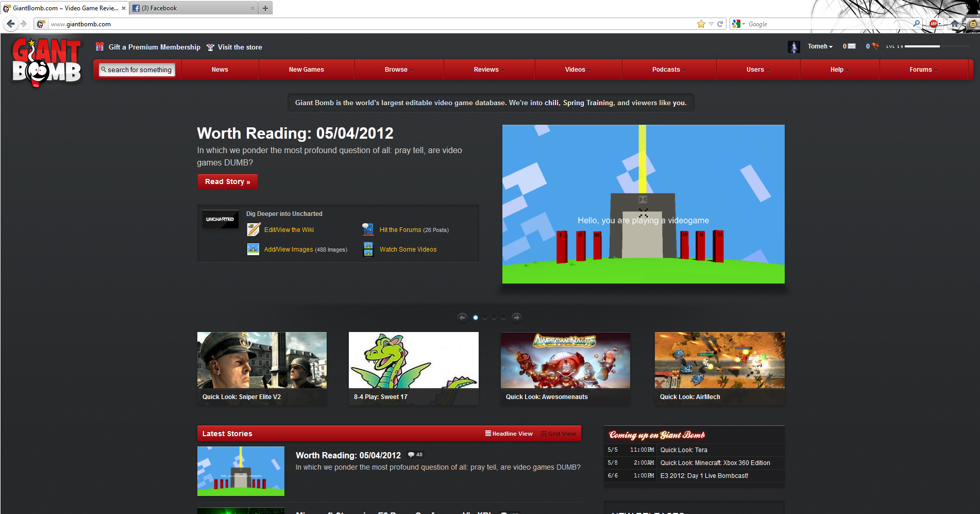This screenshot has width=980, height=514.
Task: Click the browser home icon
Action: [x=955, y=24]
